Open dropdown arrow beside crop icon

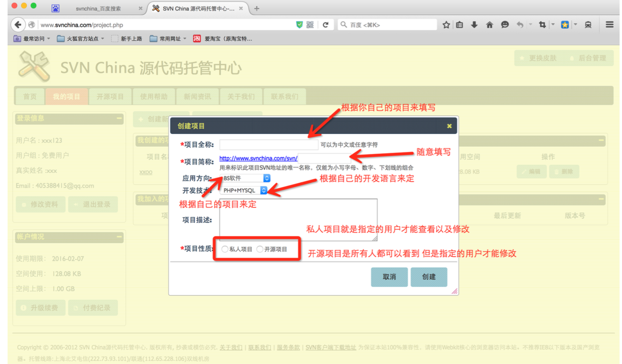(553, 25)
